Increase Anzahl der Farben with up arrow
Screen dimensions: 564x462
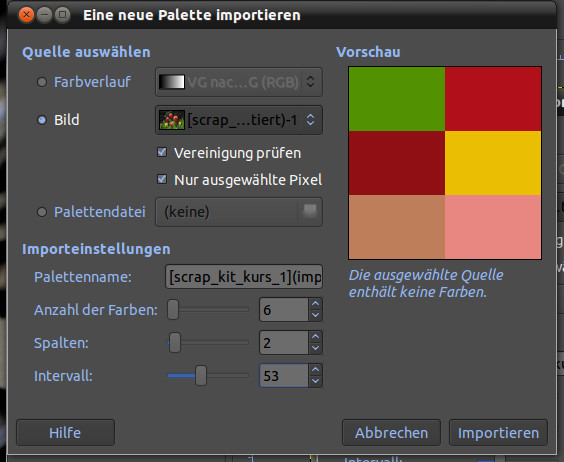315,304
